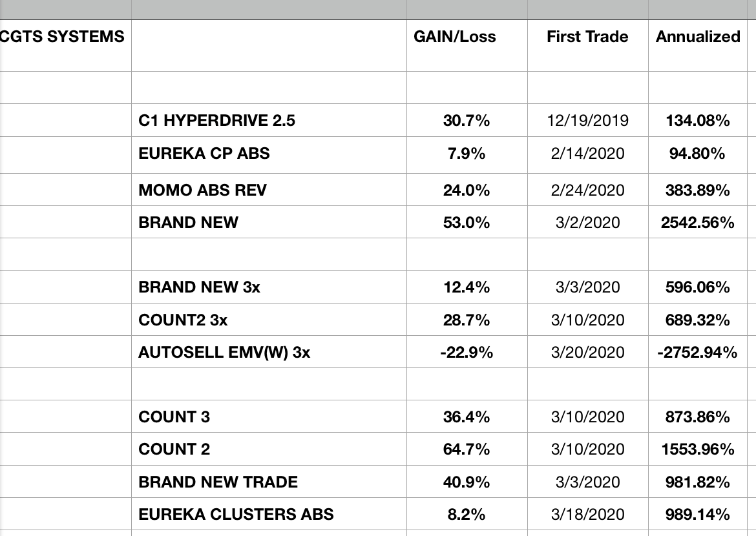
Task: Select the AUTOSELL EMV(W) 3x cell
Action: point(224,353)
